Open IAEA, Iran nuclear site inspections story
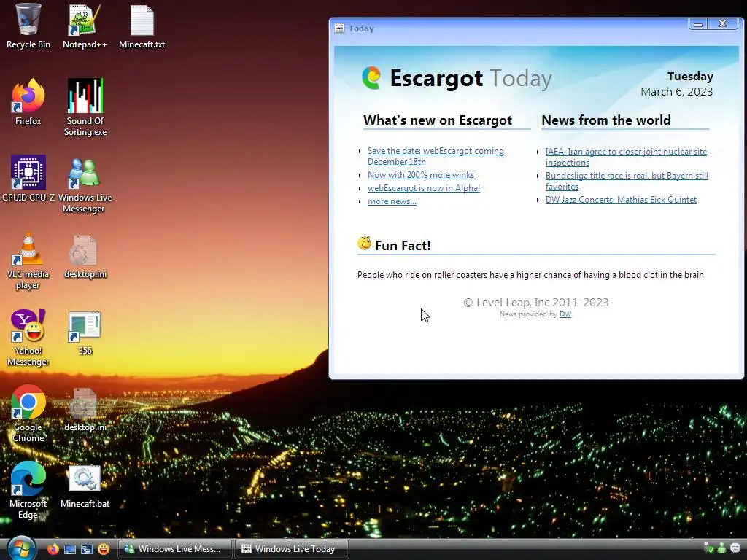The height and width of the screenshot is (560, 747). point(626,157)
